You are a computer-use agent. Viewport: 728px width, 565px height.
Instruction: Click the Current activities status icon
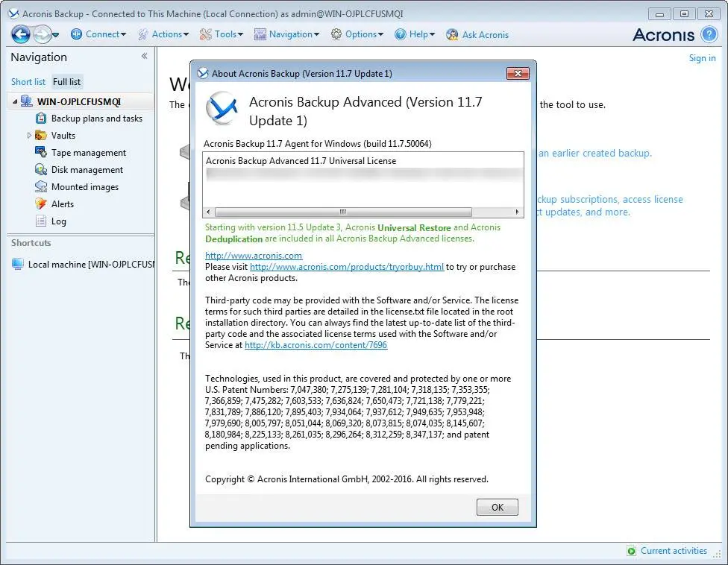point(632,551)
